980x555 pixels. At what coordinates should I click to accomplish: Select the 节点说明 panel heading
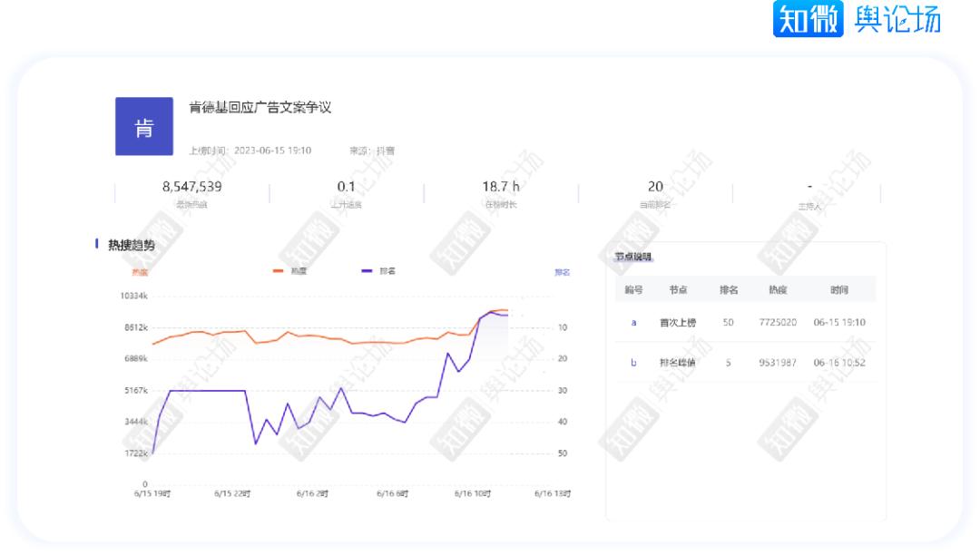632,257
